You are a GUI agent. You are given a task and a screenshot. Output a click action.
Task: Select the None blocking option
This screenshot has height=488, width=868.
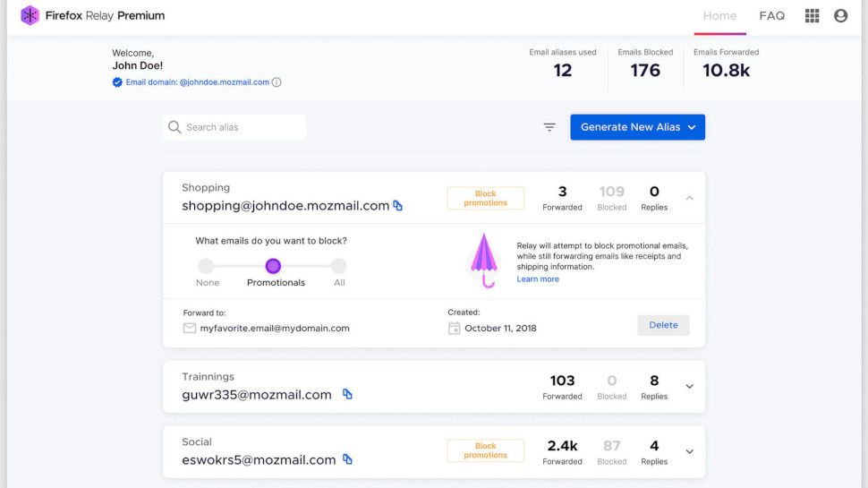(x=207, y=266)
